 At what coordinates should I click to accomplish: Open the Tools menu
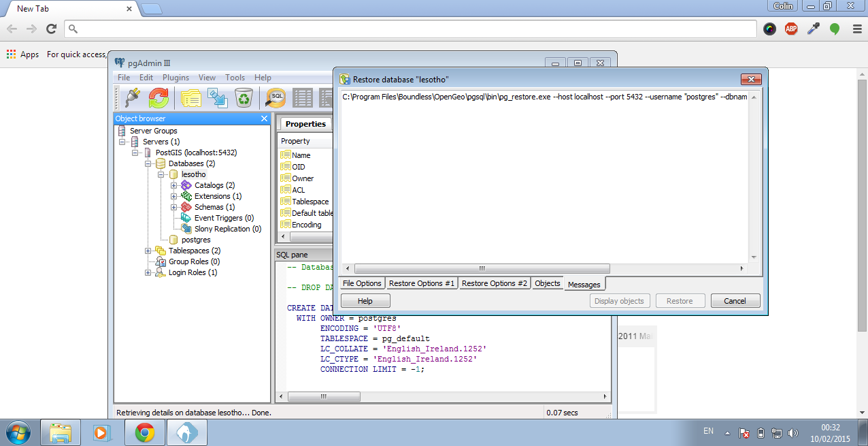[x=235, y=78]
